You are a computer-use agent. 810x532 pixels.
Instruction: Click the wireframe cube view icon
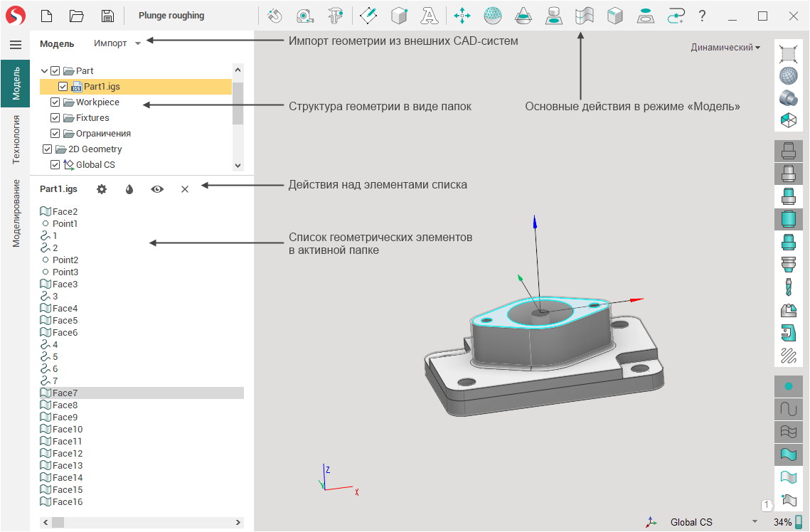tap(788, 120)
